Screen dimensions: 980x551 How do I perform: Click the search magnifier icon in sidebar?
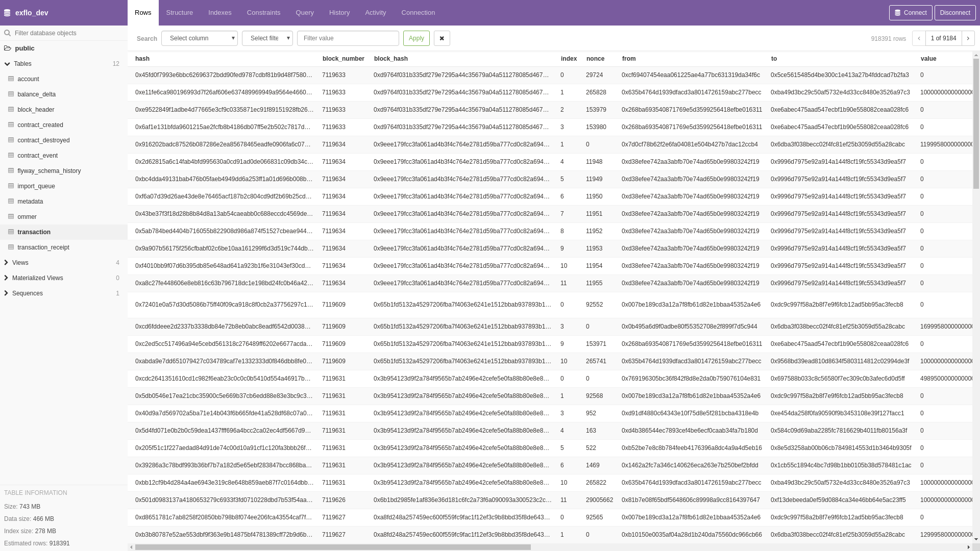point(7,33)
